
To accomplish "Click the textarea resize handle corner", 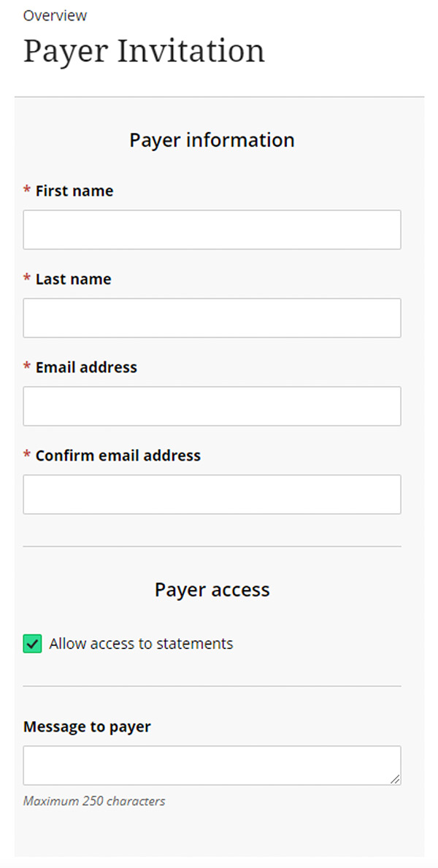I will tap(395, 780).
